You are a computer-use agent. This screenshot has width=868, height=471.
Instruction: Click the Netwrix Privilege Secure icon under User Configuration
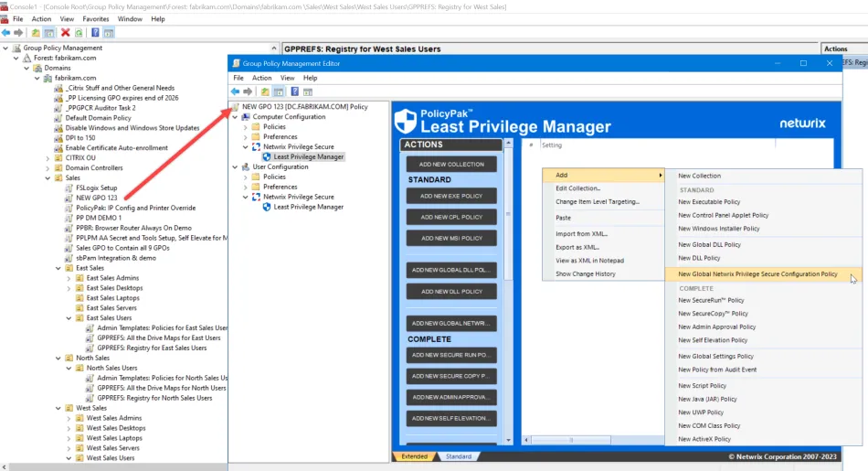point(257,197)
